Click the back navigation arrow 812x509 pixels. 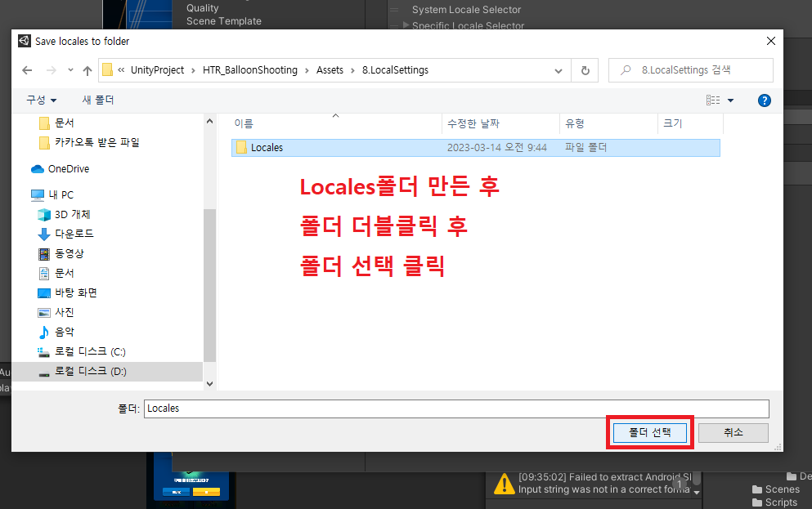pos(27,70)
